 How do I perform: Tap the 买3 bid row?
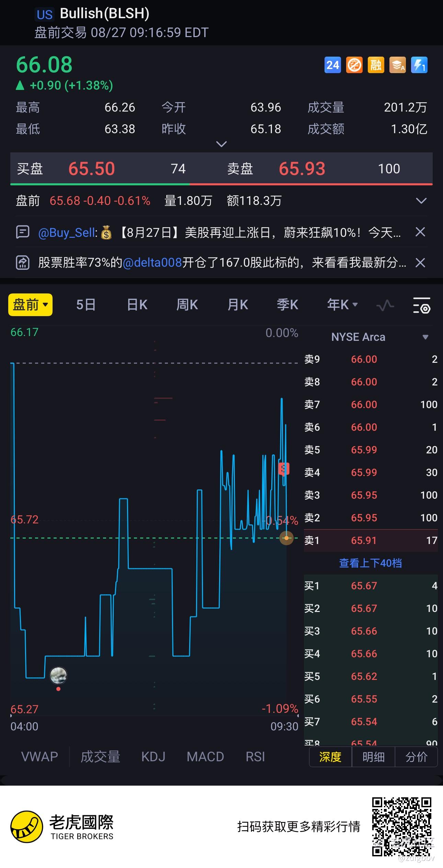click(x=371, y=631)
